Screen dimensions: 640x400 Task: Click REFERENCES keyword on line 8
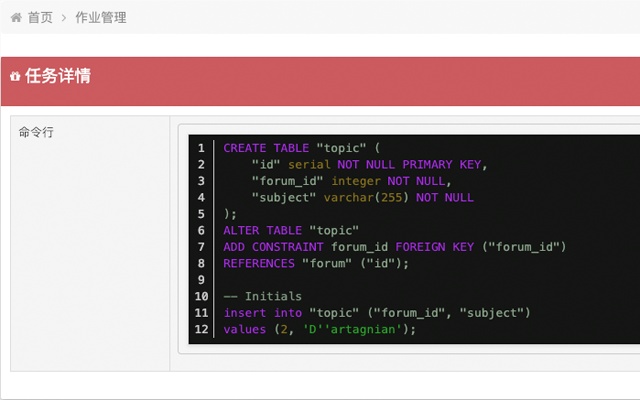259,263
